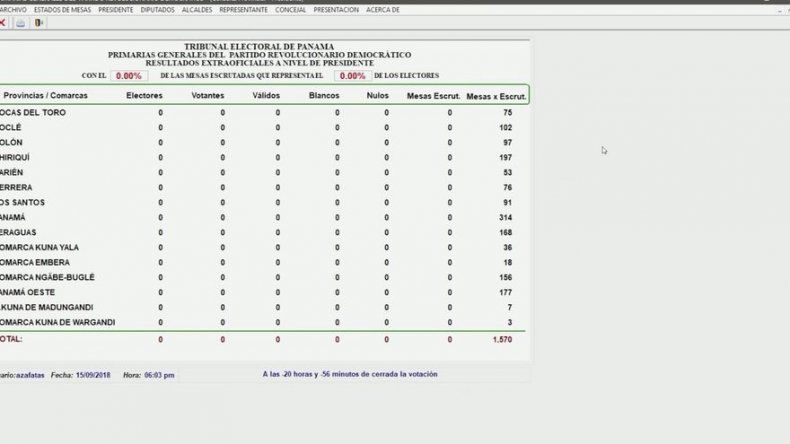
Task: Click the electores percentage field
Action: (353, 76)
